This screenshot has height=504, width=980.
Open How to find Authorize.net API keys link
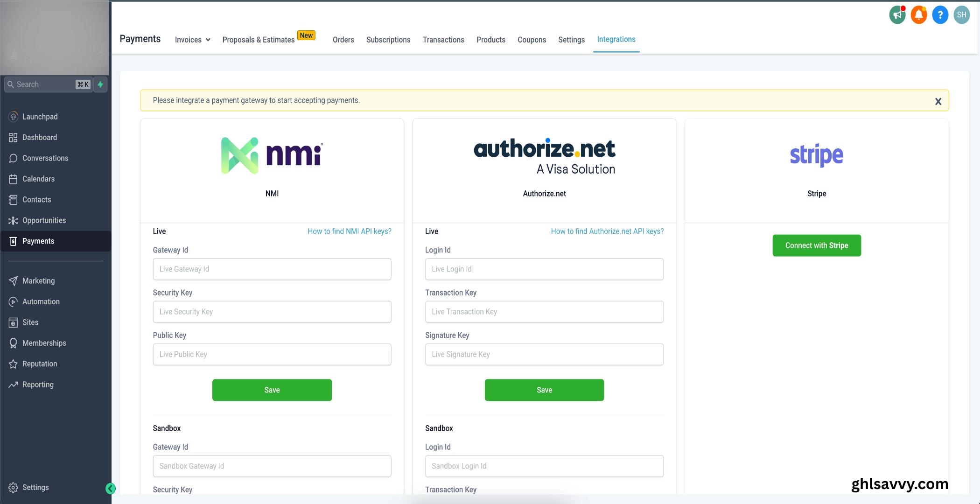coord(607,231)
